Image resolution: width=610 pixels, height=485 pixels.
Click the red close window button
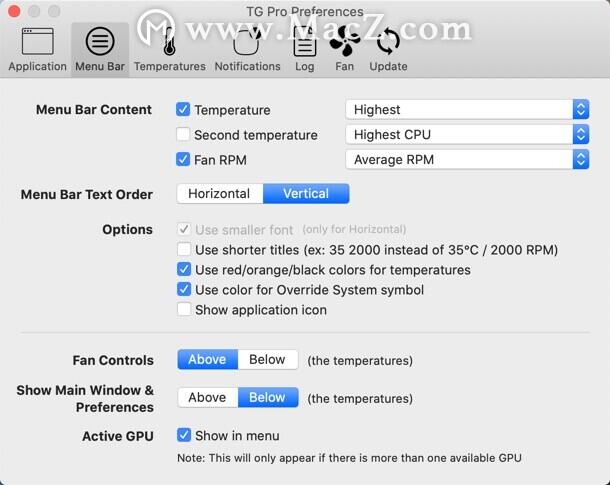14,11
